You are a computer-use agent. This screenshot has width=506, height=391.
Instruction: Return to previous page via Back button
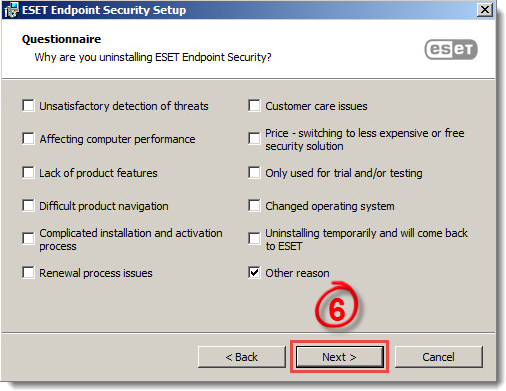(242, 357)
